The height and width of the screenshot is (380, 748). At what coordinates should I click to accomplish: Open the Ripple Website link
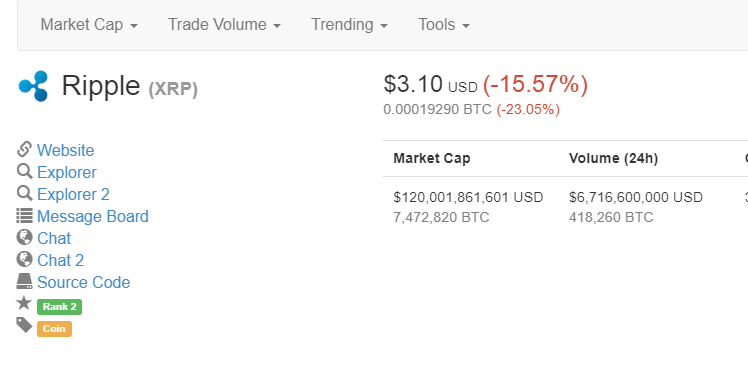[65, 150]
